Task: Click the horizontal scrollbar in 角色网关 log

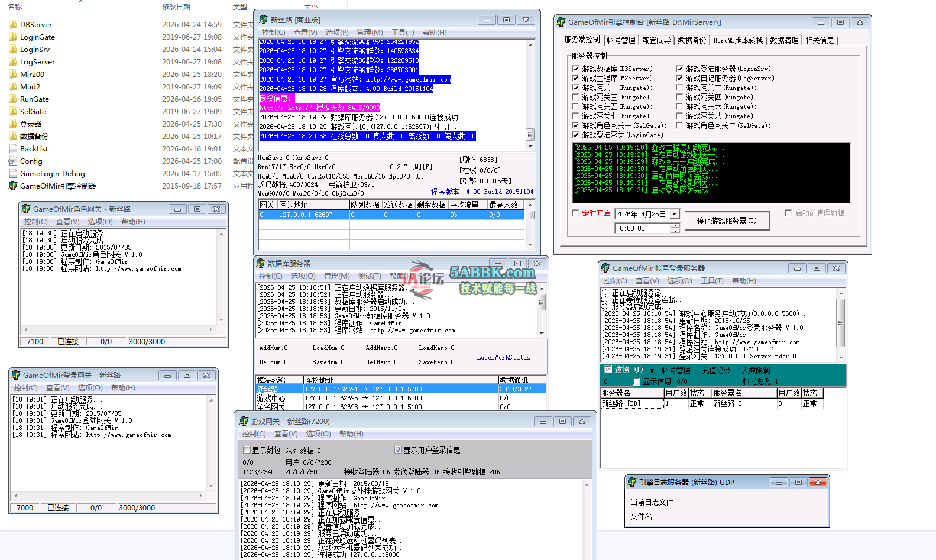Action: click(118, 329)
